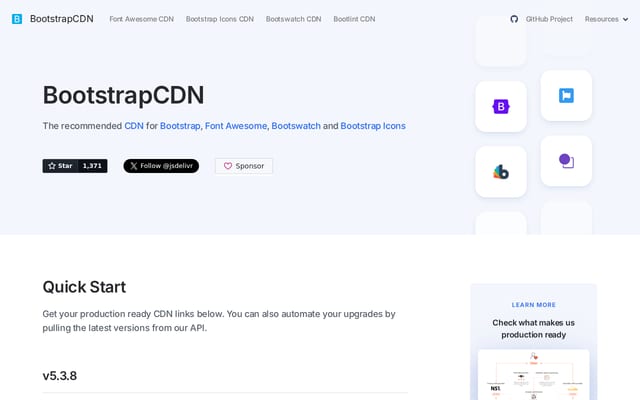Visit the Bootswatch link in tagline

point(296,126)
